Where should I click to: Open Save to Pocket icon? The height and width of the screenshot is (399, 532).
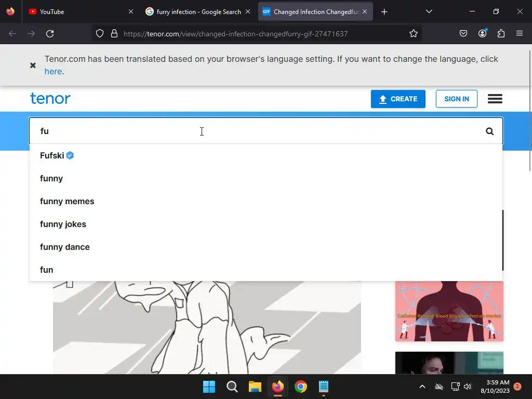point(463,34)
